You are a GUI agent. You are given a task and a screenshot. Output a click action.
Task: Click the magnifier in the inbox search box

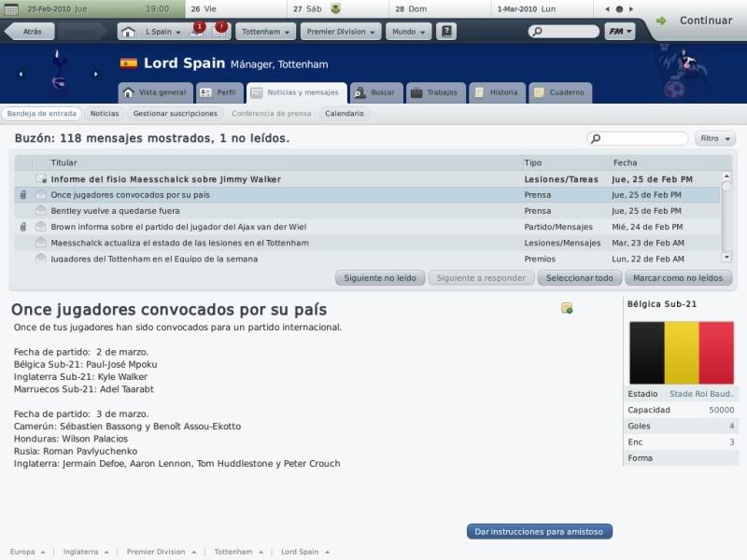tap(596, 138)
